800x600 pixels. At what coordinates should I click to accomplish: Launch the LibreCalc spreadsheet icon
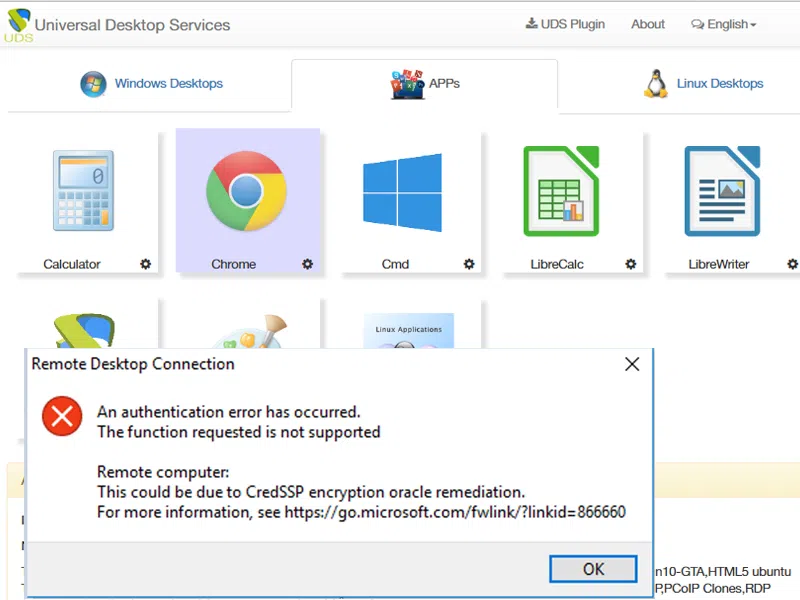[x=561, y=191]
